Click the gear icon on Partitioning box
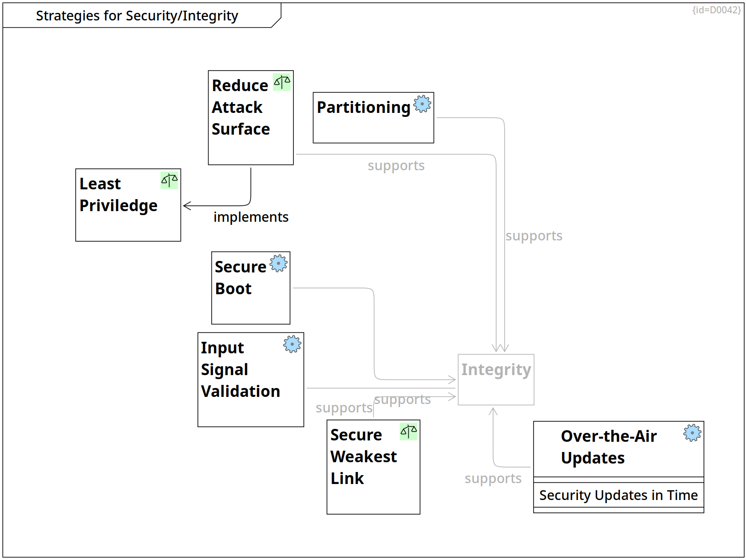This screenshot has height=560, width=747. click(x=422, y=104)
